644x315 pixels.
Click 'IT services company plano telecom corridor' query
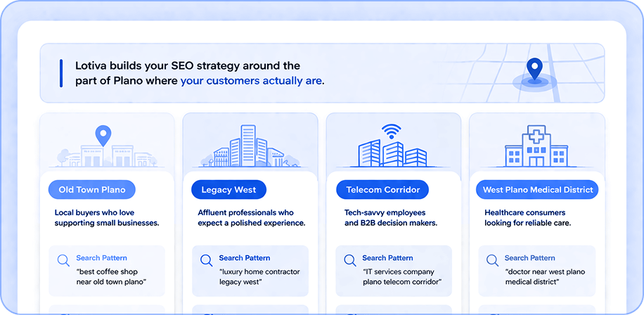pos(402,277)
